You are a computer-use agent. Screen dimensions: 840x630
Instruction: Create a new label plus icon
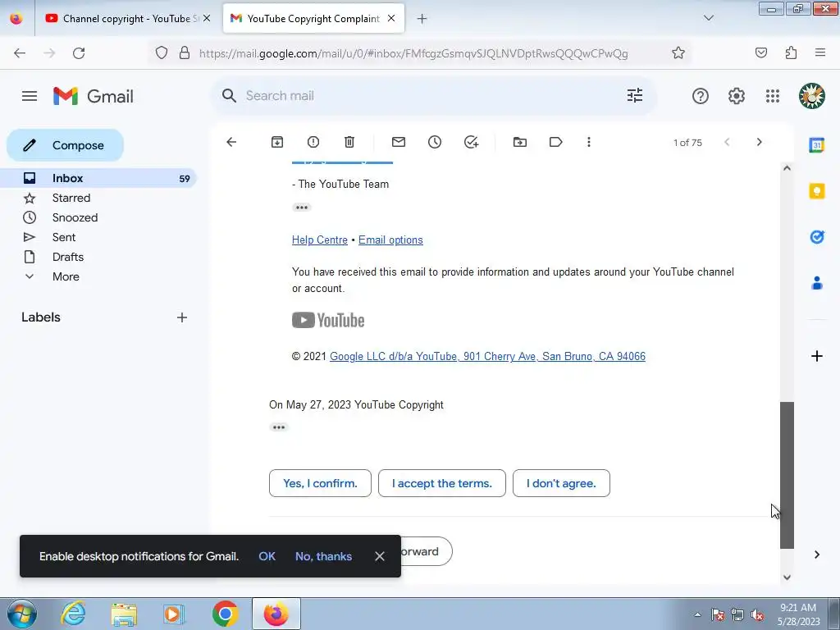click(182, 317)
